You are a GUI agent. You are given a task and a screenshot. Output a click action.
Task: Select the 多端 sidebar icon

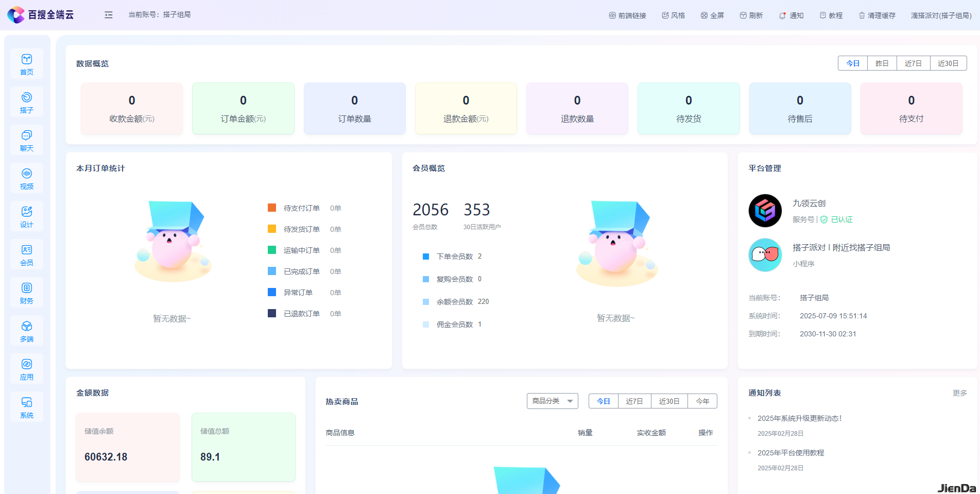tap(27, 331)
